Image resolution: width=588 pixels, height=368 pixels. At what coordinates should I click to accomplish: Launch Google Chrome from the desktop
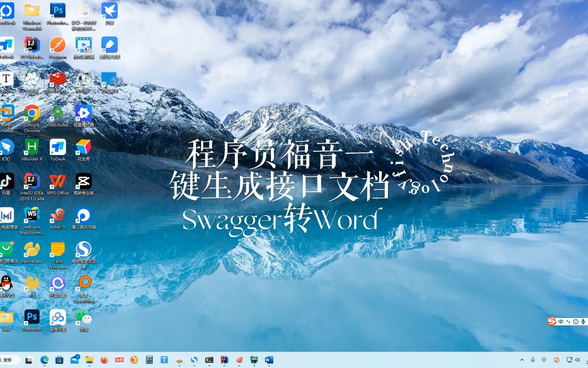pyautogui.click(x=32, y=119)
